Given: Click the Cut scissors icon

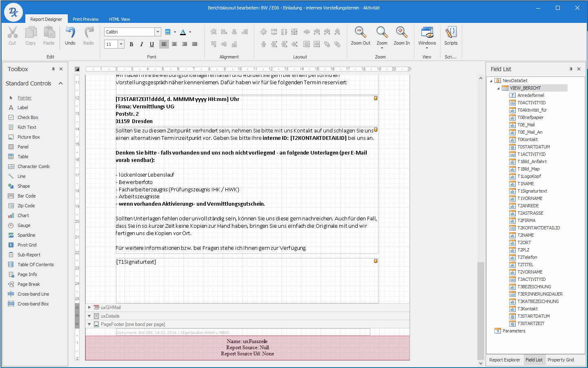Looking at the screenshot, I should 12,32.
